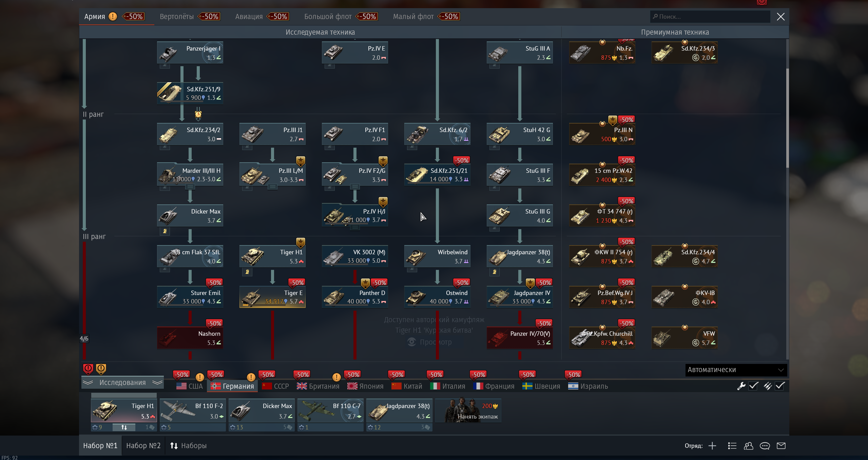Toggle automatic repair checkbox next to wrench

click(x=753, y=386)
